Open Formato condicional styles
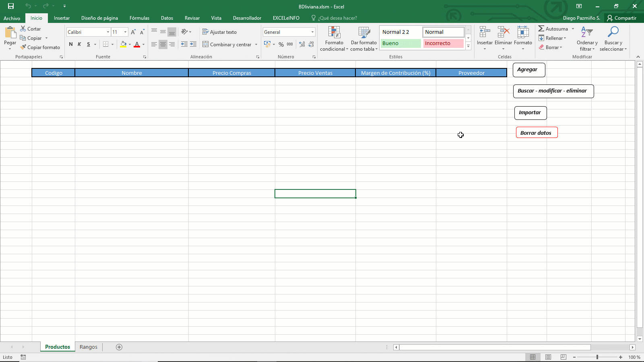The height and width of the screenshot is (362, 644). tap(334, 39)
